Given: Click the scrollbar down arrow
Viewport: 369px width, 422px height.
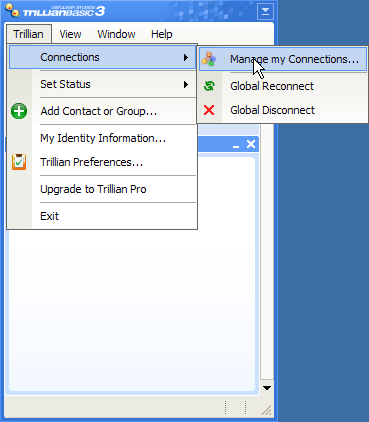Looking at the screenshot, I should tap(267, 388).
